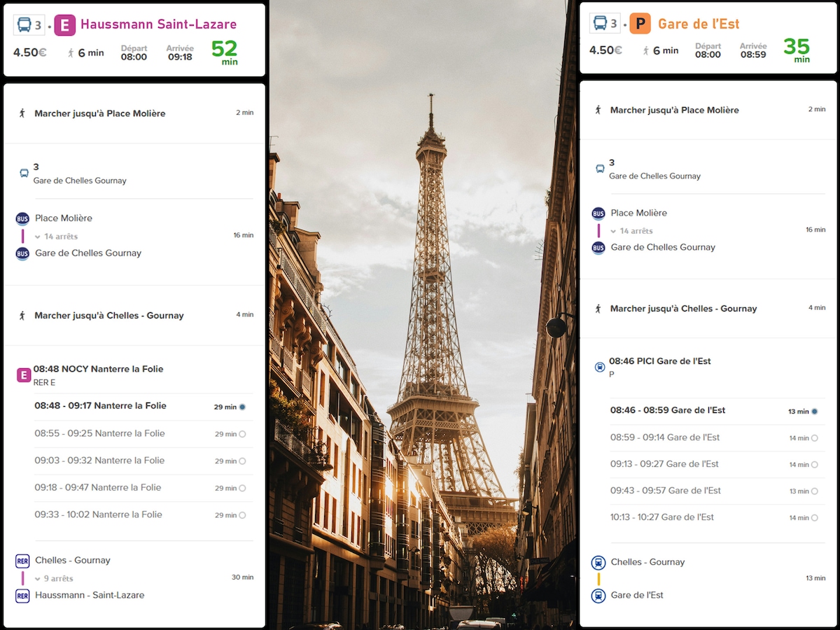Click bus 3 icon in Gare de l'Est header
Image resolution: width=840 pixels, height=630 pixels.
(x=605, y=24)
